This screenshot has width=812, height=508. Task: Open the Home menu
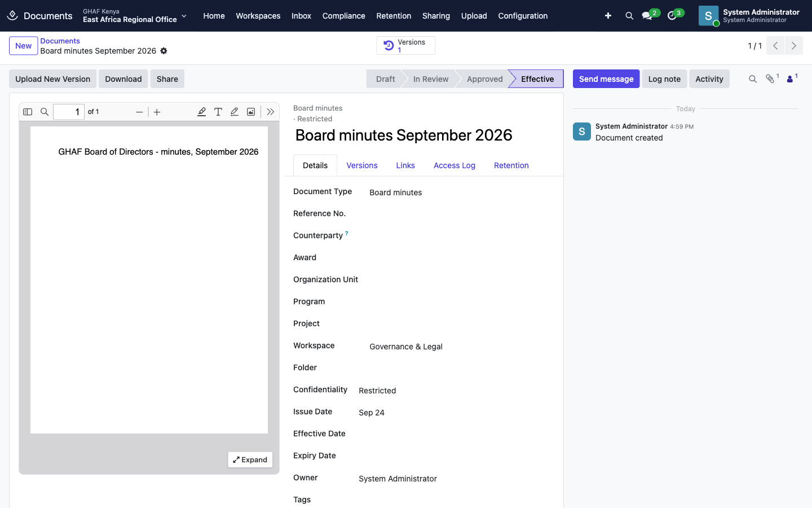[214, 16]
